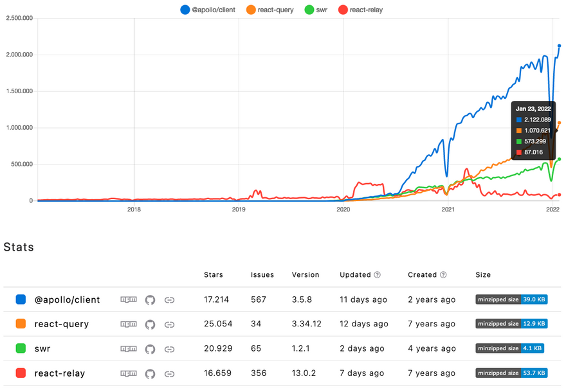Open GitHub icon for react-query

(x=150, y=325)
